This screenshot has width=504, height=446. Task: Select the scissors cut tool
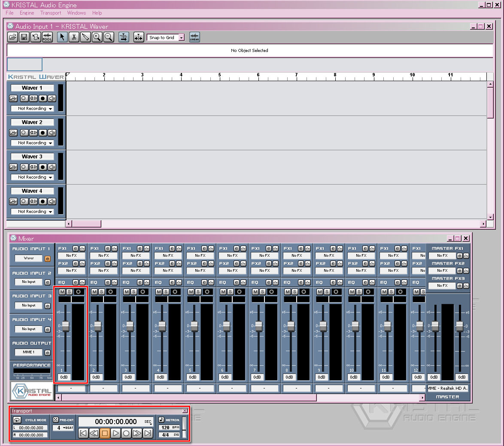(74, 37)
